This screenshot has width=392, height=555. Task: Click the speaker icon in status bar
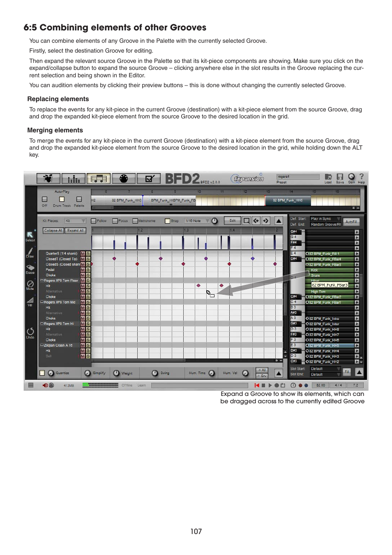coord(45,385)
